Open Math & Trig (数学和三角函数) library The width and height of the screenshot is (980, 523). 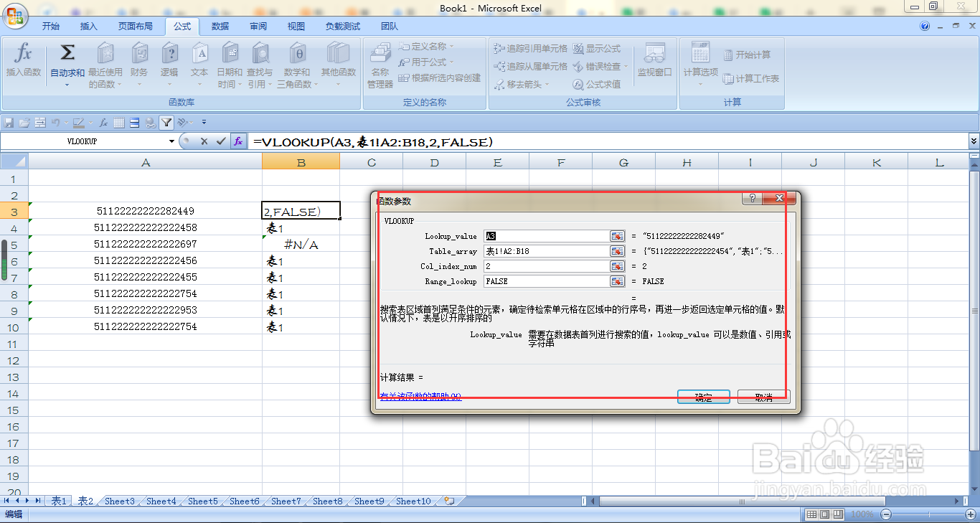[x=297, y=65]
